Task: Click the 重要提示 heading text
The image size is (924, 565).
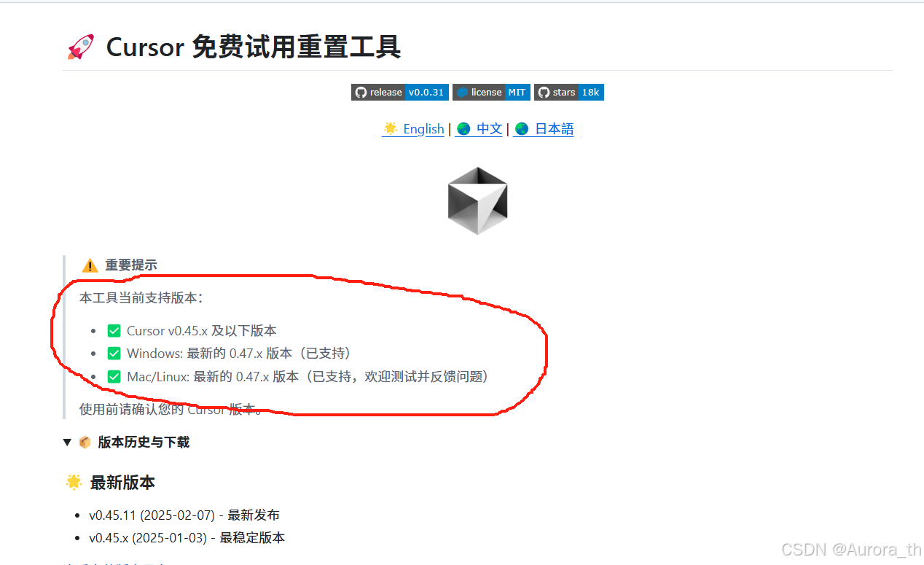Action: tap(131, 265)
